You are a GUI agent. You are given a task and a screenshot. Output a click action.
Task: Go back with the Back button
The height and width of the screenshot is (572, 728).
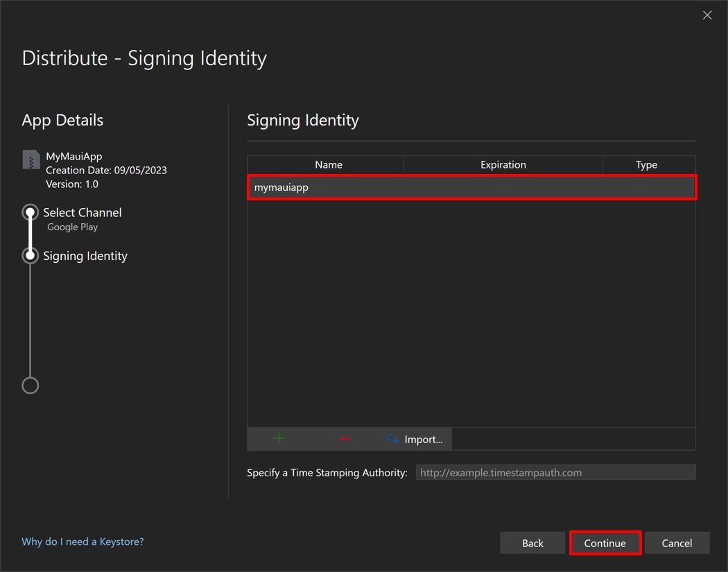(x=532, y=543)
